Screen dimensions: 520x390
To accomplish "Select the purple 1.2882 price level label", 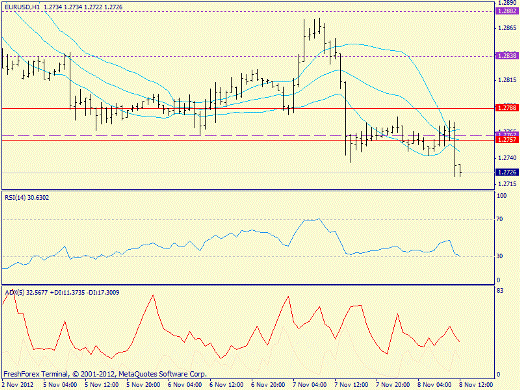I will 507,11.
